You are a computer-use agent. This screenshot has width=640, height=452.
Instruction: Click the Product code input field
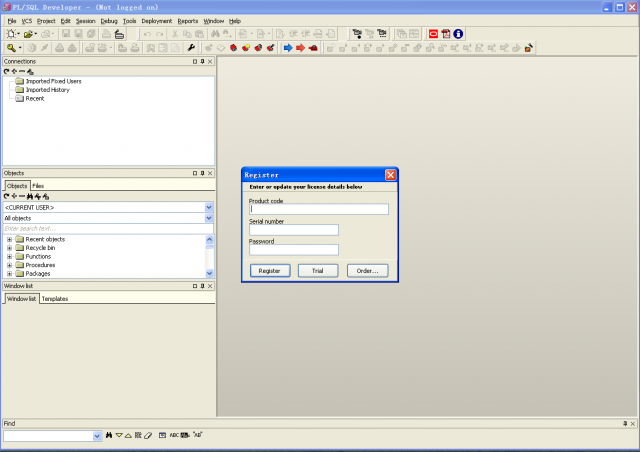(x=318, y=209)
